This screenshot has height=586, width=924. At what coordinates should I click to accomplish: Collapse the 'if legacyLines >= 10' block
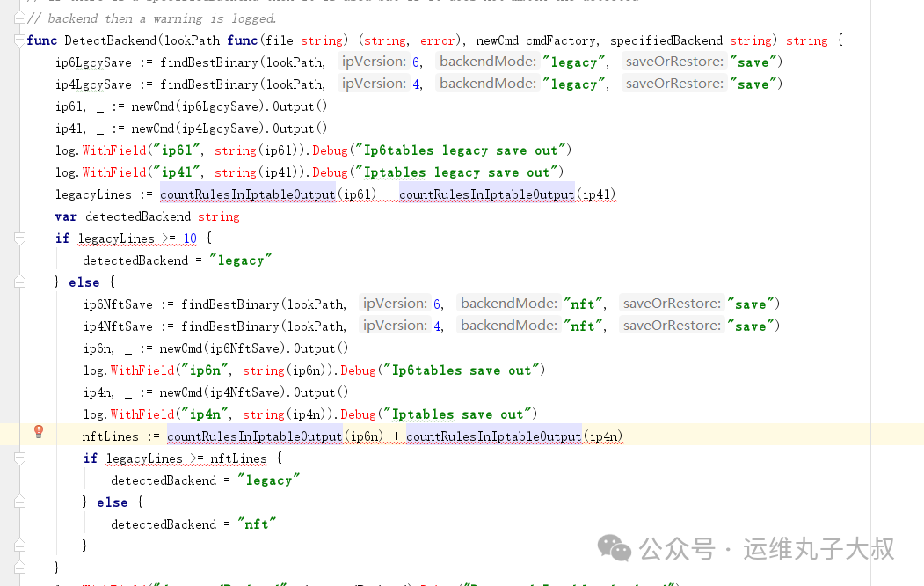click(19, 238)
